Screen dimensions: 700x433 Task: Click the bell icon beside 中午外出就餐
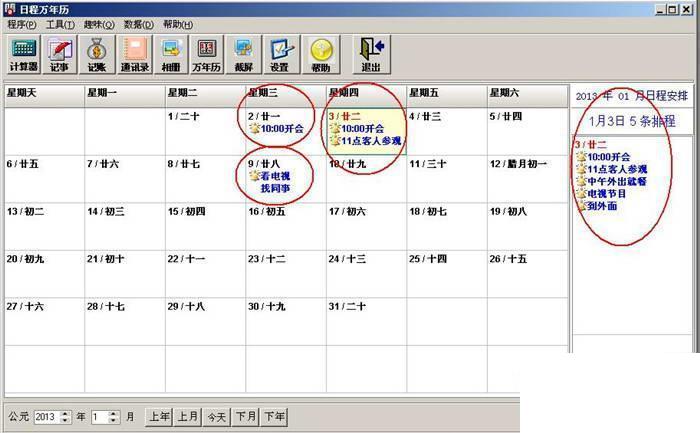(x=581, y=181)
